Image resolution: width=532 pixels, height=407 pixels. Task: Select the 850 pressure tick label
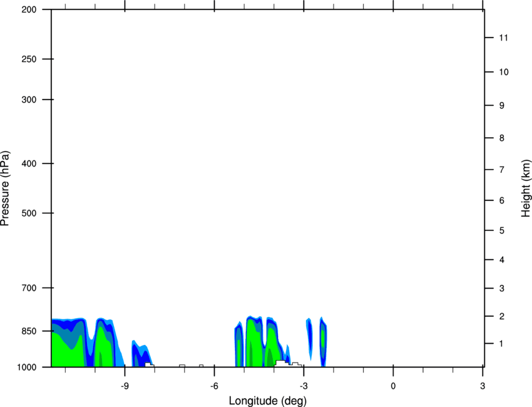point(29,331)
